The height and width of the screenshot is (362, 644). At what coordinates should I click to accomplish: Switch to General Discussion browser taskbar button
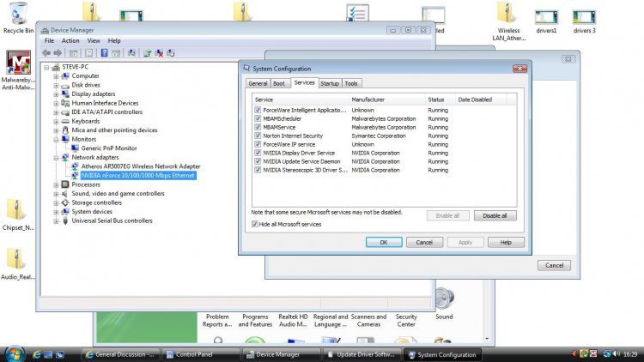tap(119, 354)
